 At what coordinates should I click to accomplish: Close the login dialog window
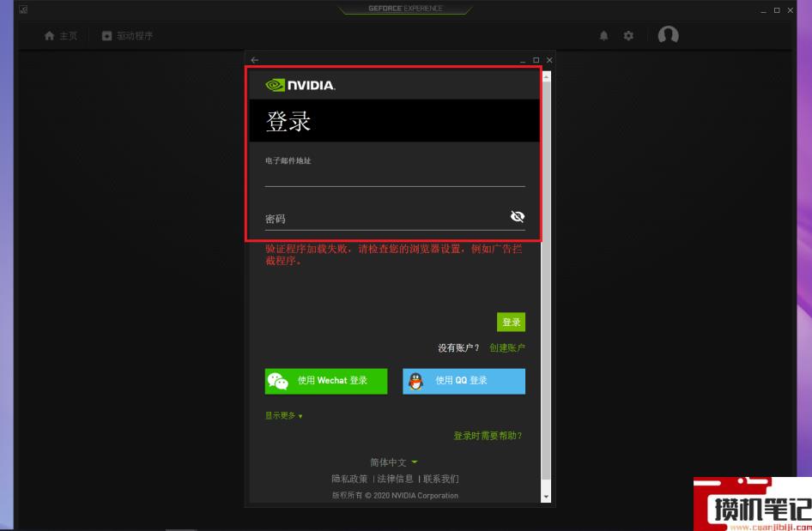pyautogui.click(x=549, y=60)
